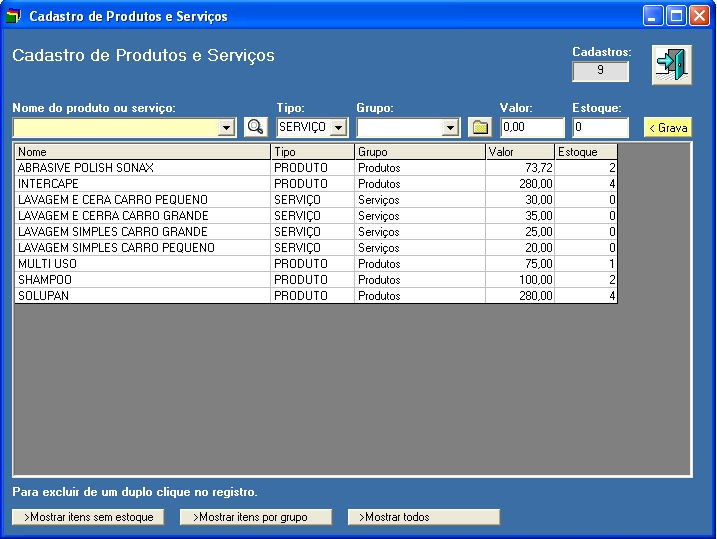Click the Estoque input field

click(x=600, y=128)
